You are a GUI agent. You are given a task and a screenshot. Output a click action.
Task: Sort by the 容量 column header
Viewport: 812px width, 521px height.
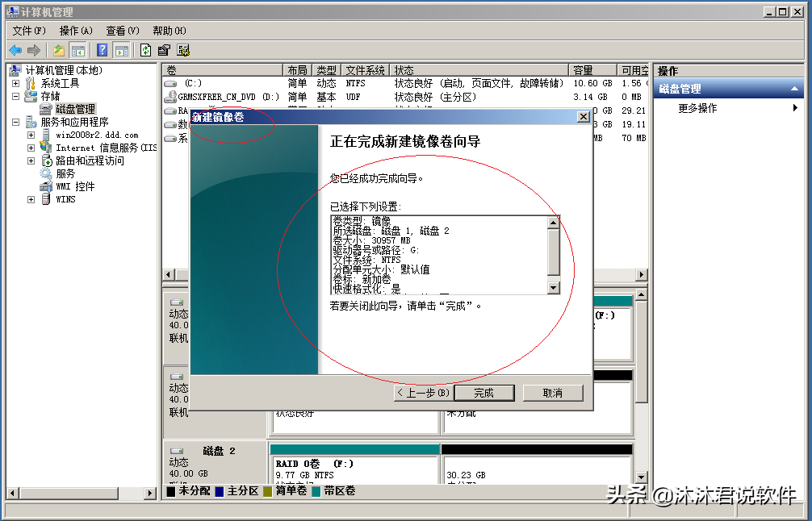pos(593,70)
